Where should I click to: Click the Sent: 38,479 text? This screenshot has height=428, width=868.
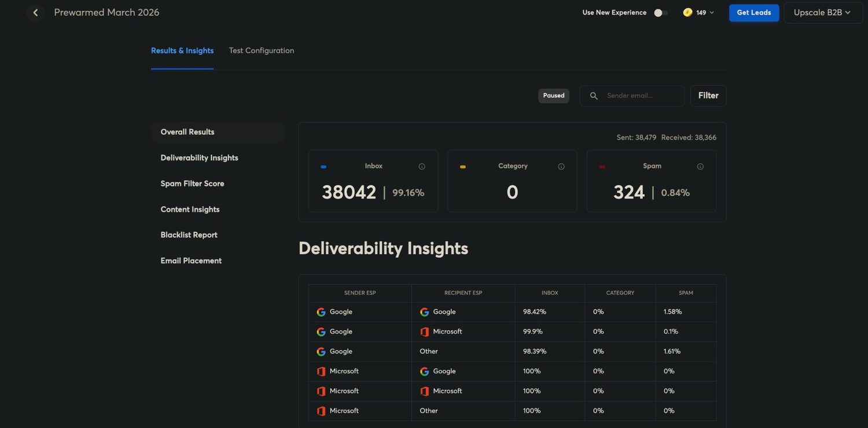point(637,138)
